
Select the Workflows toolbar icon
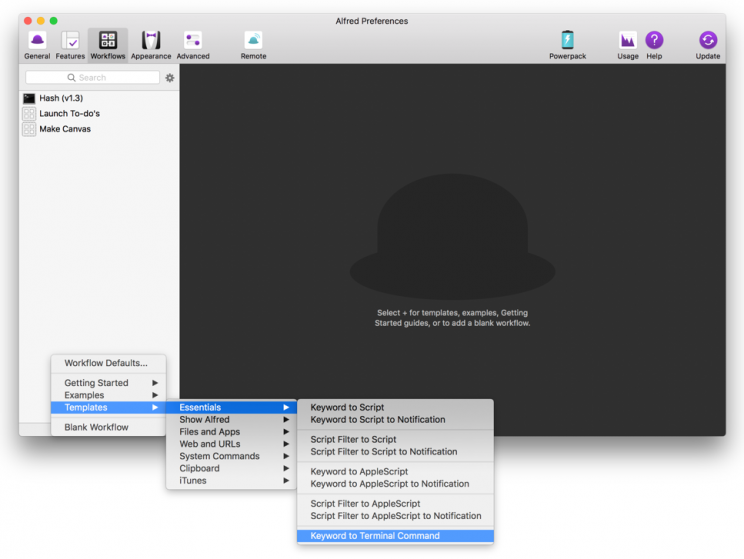pyautogui.click(x=108, y=41)
